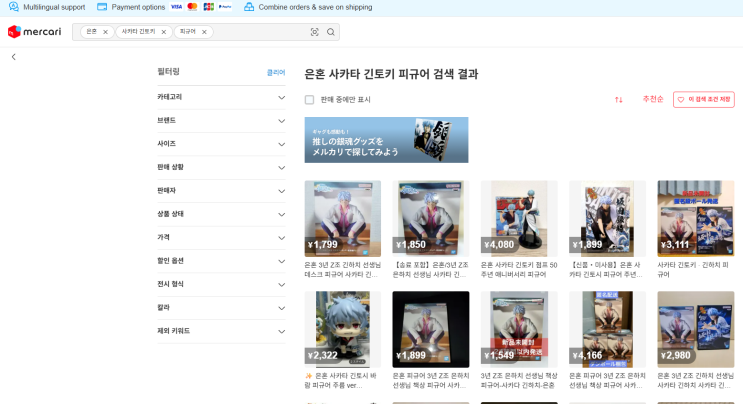Open Payment options card icon
This screenshot has height=404, width=743.
point(102,7)
